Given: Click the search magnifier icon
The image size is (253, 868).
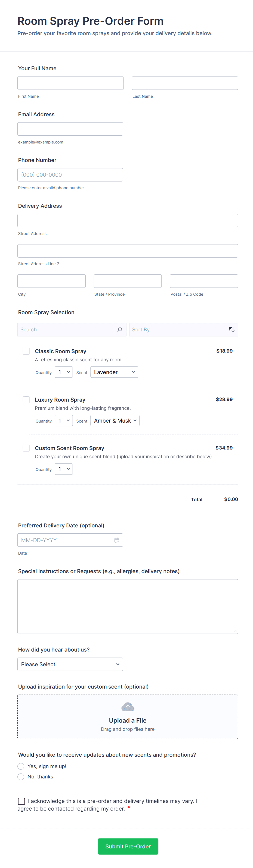Looking at the screenshot, I should [x=120, y=329].
